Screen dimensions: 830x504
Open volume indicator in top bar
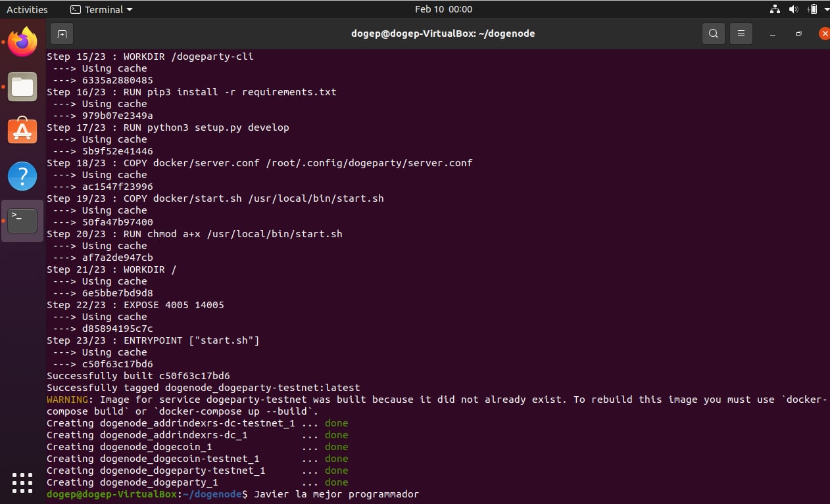click(x=793, y=9)
